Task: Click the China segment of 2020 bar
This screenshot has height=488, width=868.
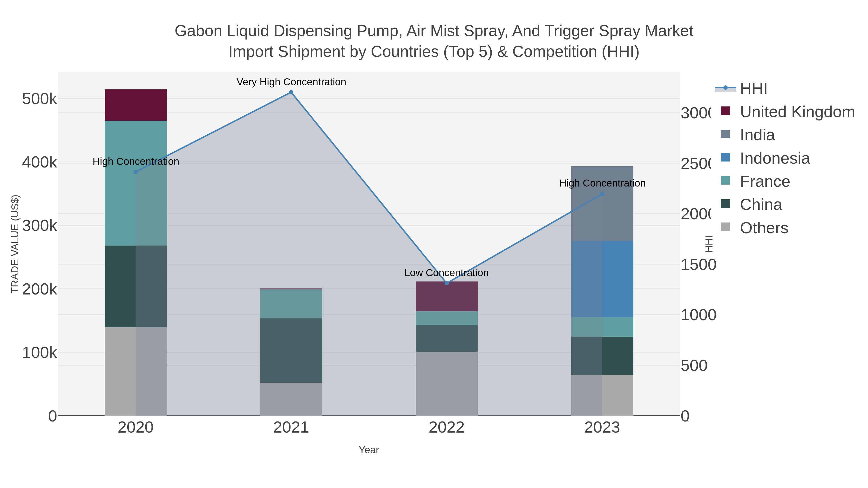Action: (136, 286)
